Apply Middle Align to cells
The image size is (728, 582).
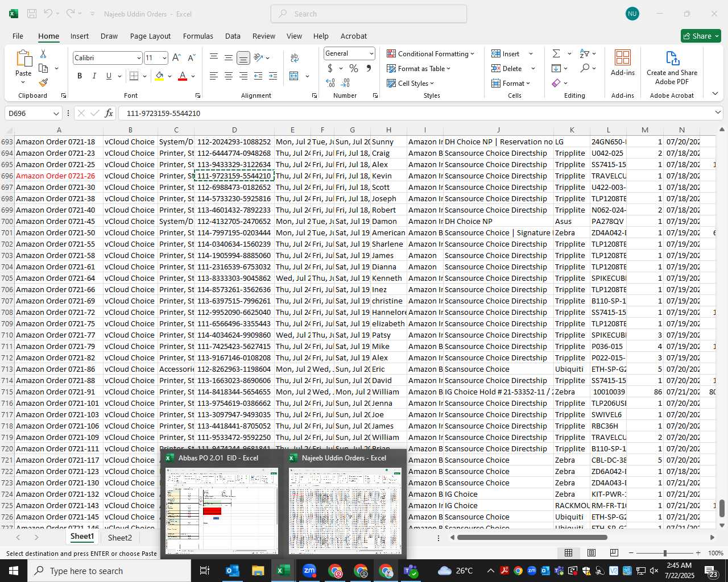229,57
